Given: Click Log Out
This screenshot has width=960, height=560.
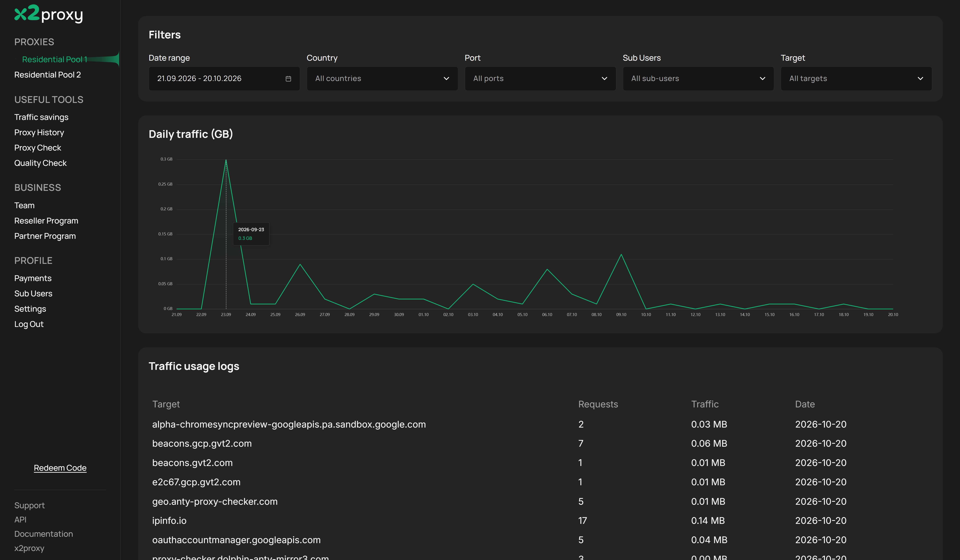Looking at the screenshot, I should (29, 324).
